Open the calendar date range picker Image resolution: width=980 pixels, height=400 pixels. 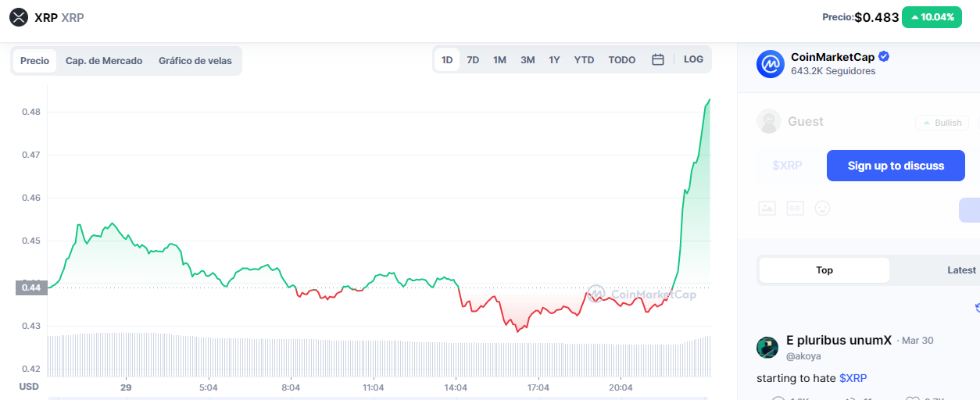click(658, 59)
